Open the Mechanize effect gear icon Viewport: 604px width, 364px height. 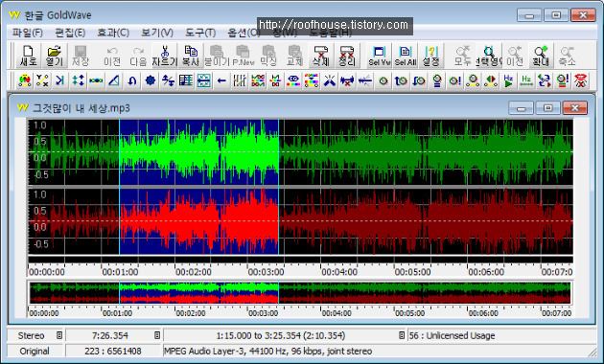[151, 80]
